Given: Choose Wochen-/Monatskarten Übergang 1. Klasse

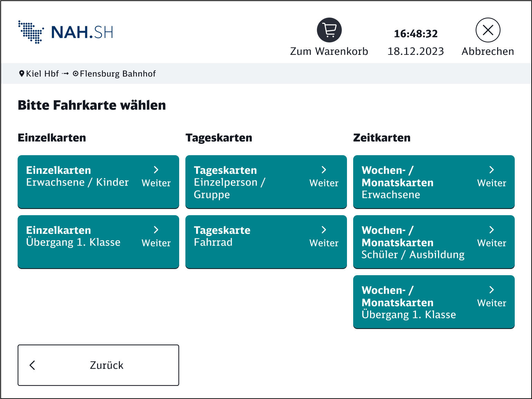Looking at the screenshot, I should (x=434, y=302).
